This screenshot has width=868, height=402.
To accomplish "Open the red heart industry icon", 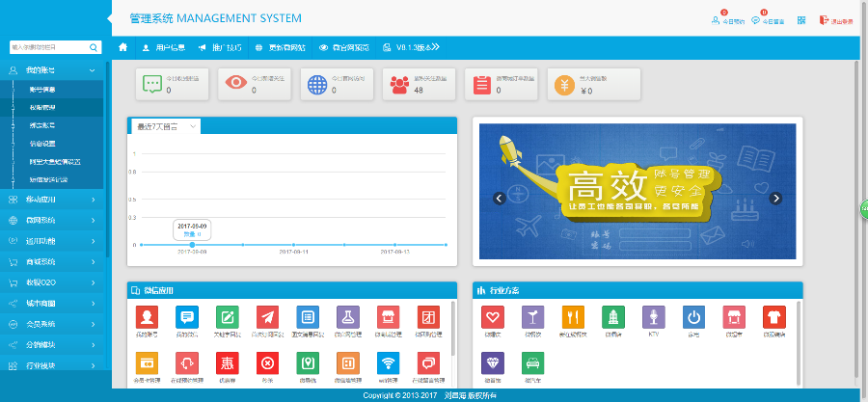I will [493, 317].
